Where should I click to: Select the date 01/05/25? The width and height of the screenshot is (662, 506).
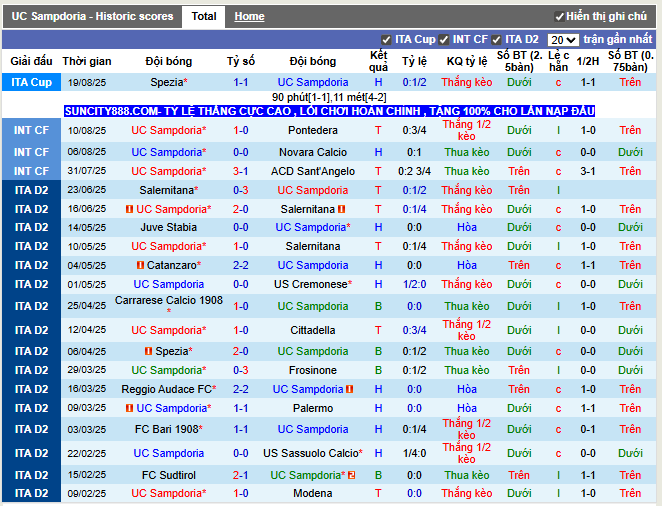(87, 284)
